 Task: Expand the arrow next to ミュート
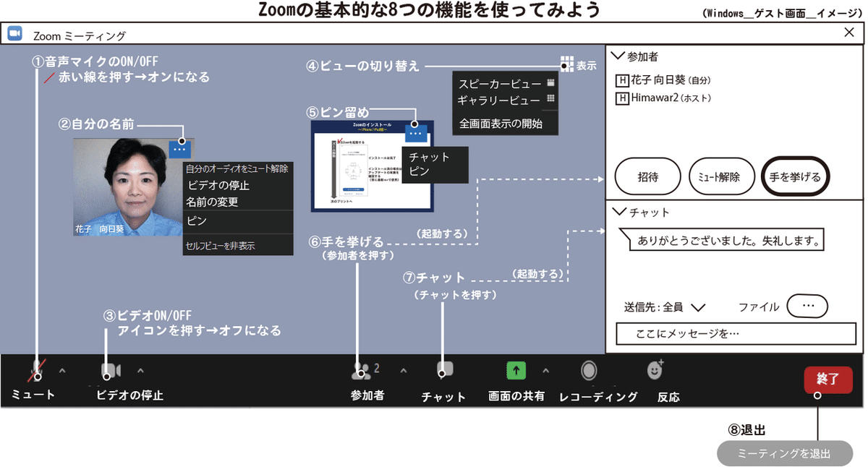[x=61, y=371]
